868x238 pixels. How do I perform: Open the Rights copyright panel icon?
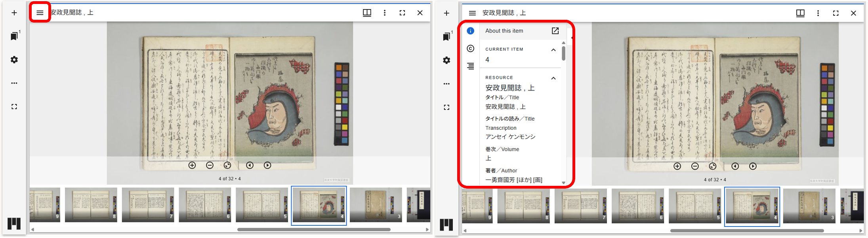pyautogui.click(x=470, y=48)
